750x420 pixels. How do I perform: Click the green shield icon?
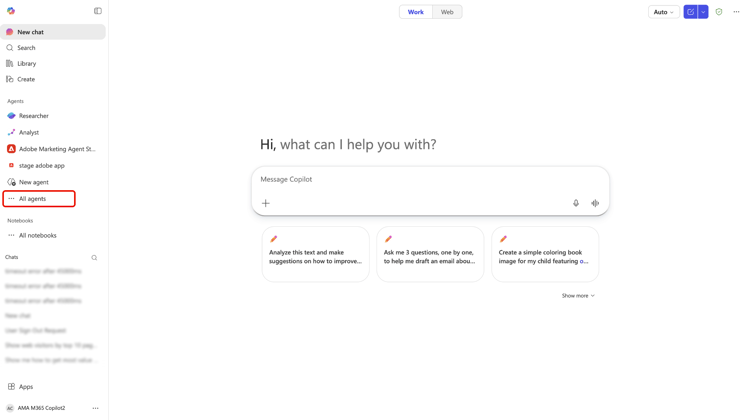pos(719,12)
